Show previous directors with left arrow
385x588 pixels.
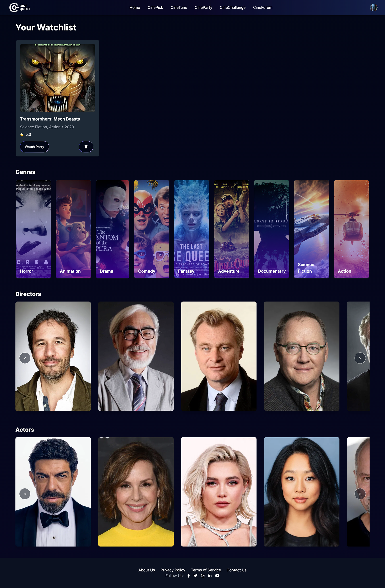click(25, 358)
